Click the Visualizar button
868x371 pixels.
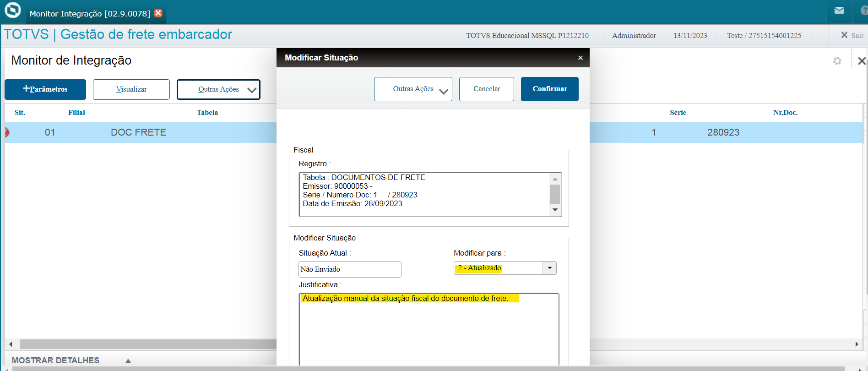pos(131,89)
